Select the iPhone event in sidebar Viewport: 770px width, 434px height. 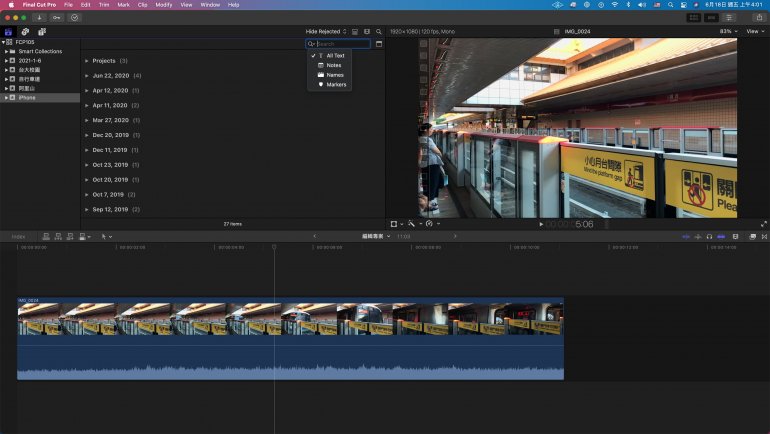coord(27,97)
